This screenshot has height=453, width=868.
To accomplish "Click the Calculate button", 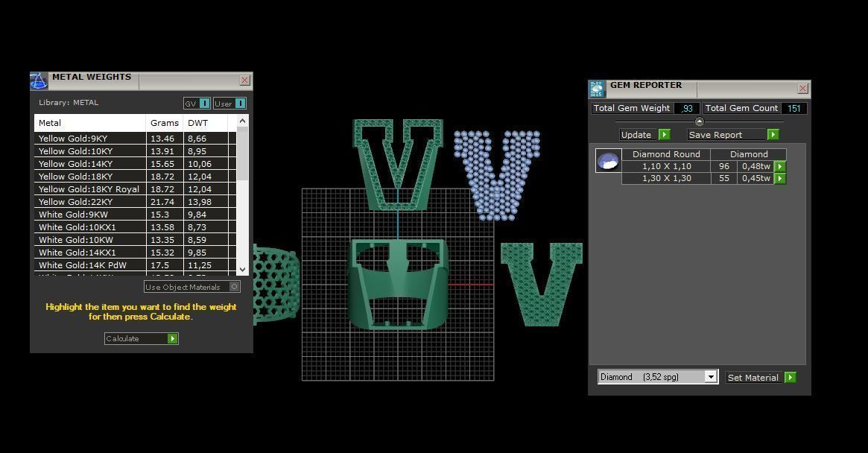I will pyautogui.click(x=141, y=338).
